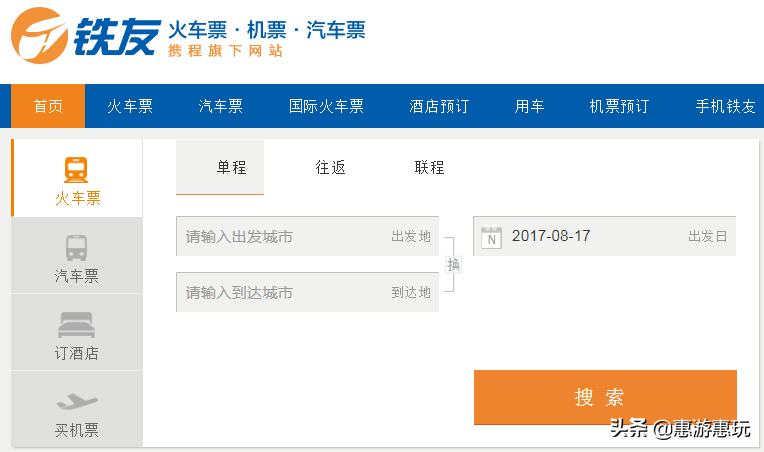Select the 单程 one-way tab
The image size is (764, 452).
coord(231,168)
